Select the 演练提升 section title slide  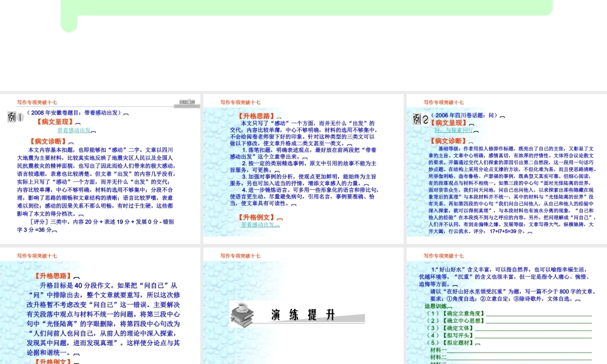303,306
